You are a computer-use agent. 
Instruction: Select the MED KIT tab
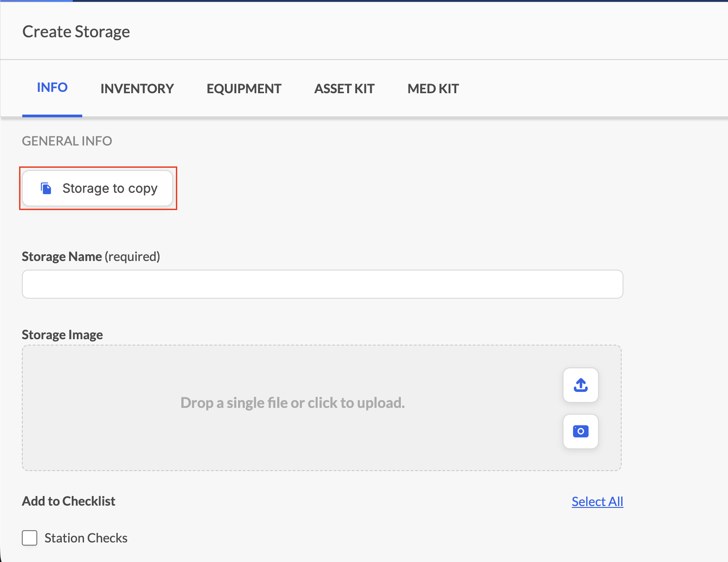tap(433, 89)
